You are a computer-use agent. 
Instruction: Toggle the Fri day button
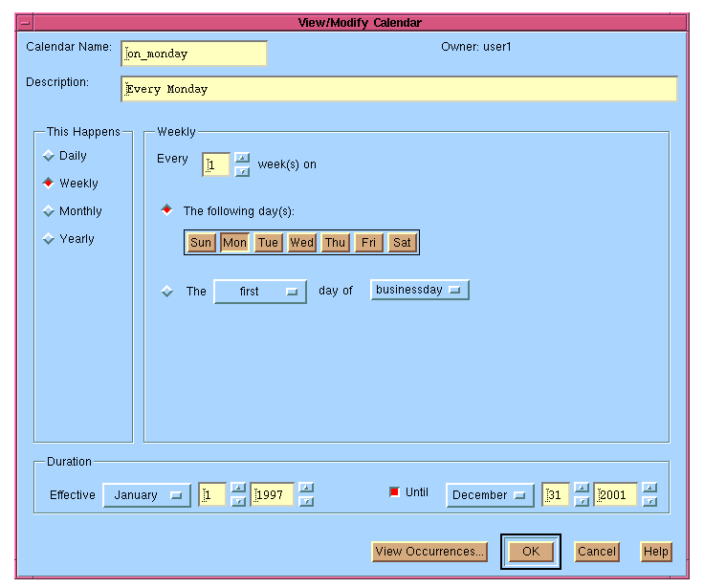click(x=368, y=243)
